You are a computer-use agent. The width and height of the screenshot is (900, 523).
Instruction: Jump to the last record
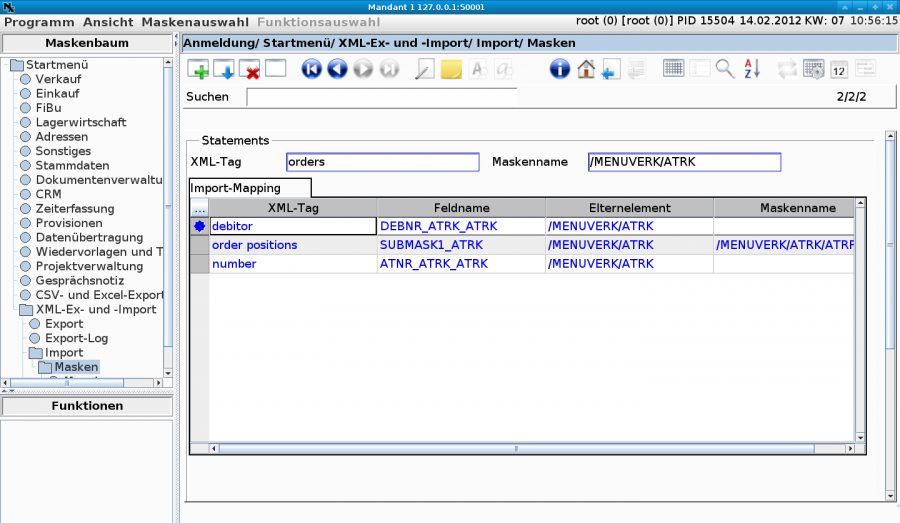[x=389, y=69]
